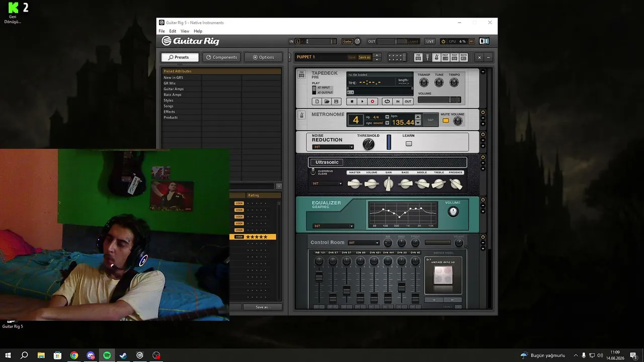The height and width of the screenshot is (362, 644).
Task: Toggle the audio engine power button
Action: pyautogui.click(x=443, y=41)
